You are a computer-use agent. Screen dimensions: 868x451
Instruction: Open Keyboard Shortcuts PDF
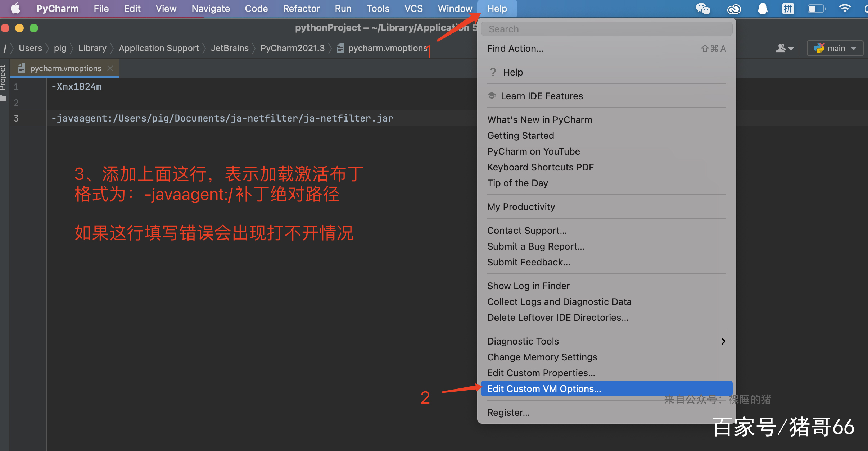point(606,167)
